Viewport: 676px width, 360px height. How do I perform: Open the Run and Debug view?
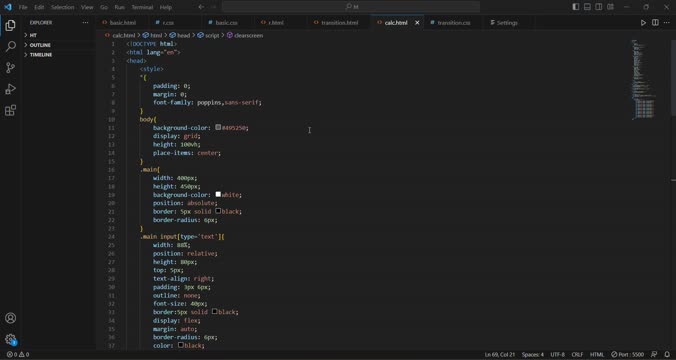coord(10,89)
